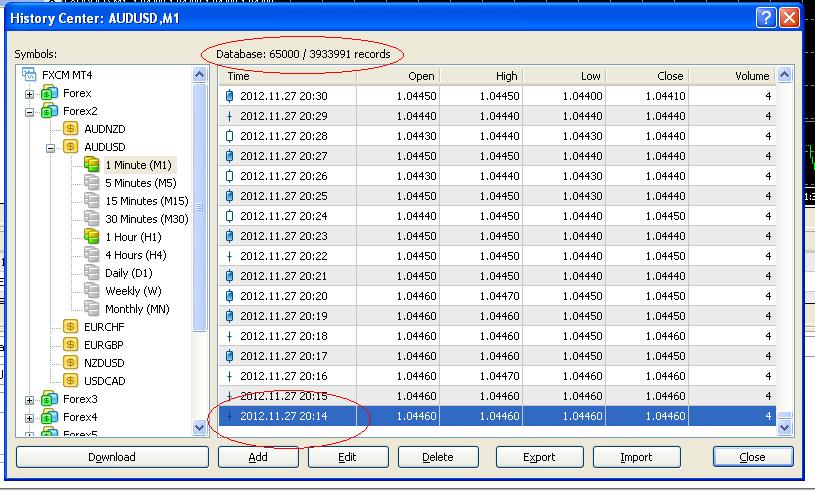The image size is (815, 491).
Task: Sort by the High column header
Action: point(481,76)
